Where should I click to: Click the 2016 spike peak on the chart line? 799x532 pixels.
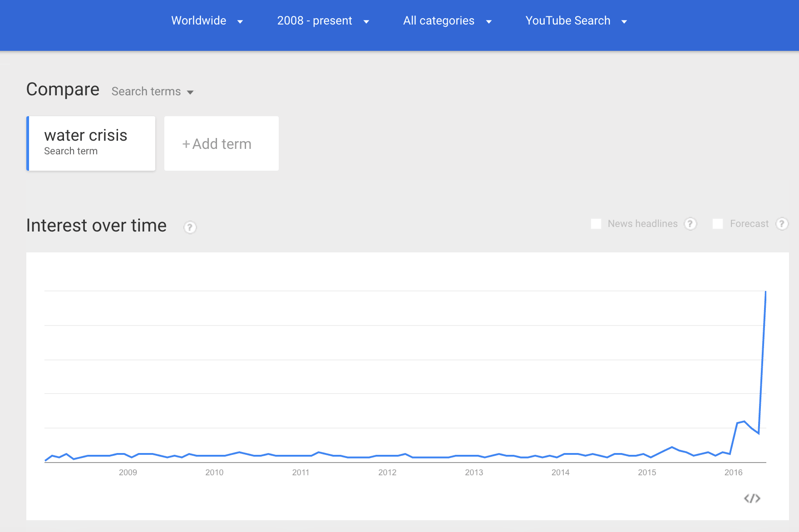[766, 291]
